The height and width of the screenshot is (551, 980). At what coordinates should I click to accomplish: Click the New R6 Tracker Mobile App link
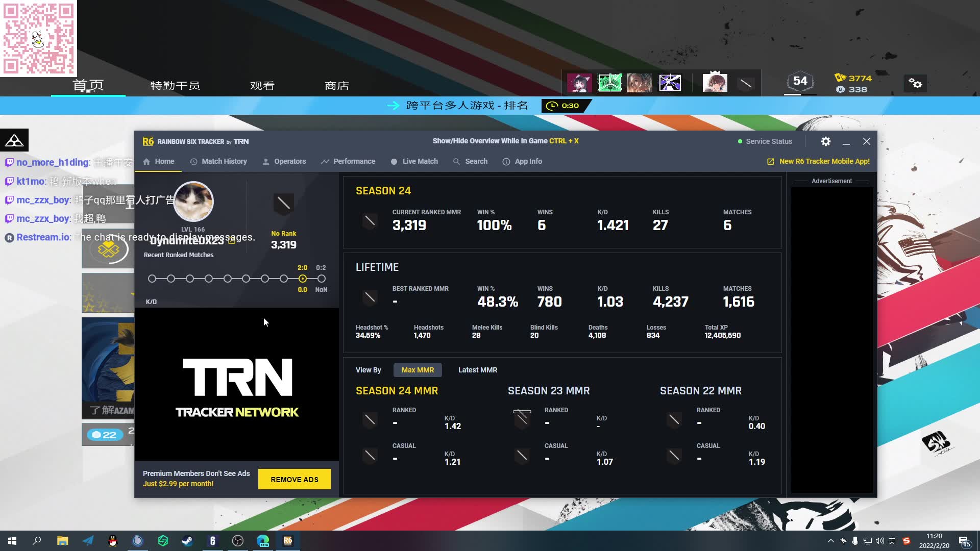click(x=818, y=161)
